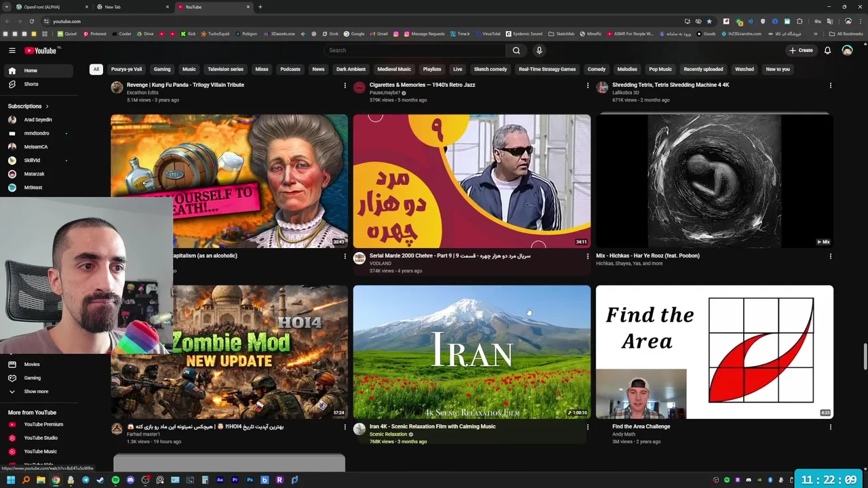Open more options for Kung Fu Panda video
This screenshot has height=488, width=868.
[x=344, y=85]
